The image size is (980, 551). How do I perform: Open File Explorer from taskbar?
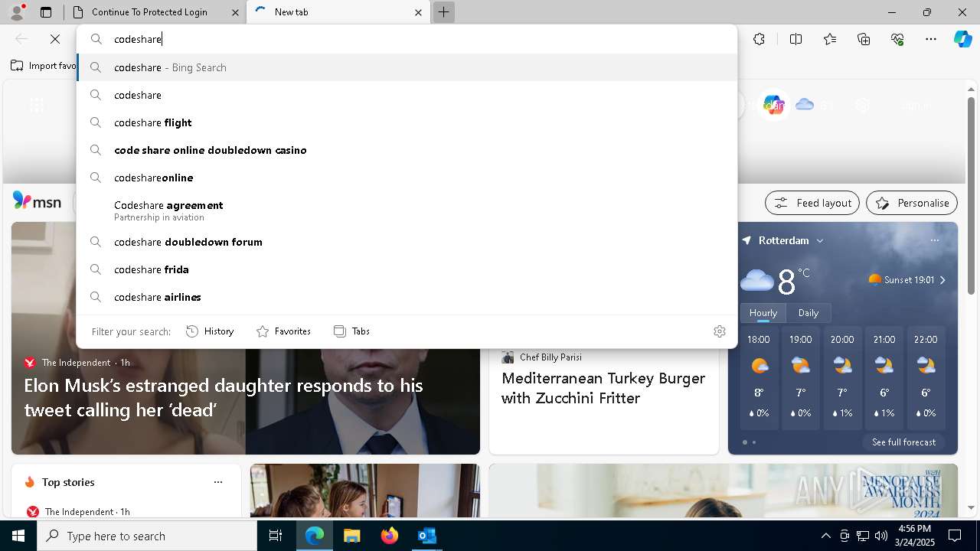[351, 536]
